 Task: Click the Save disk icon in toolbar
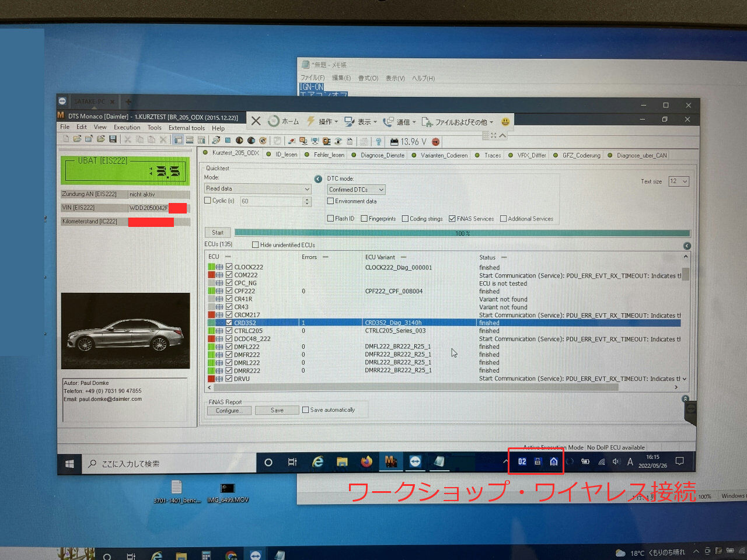click(x=113, y=139)
